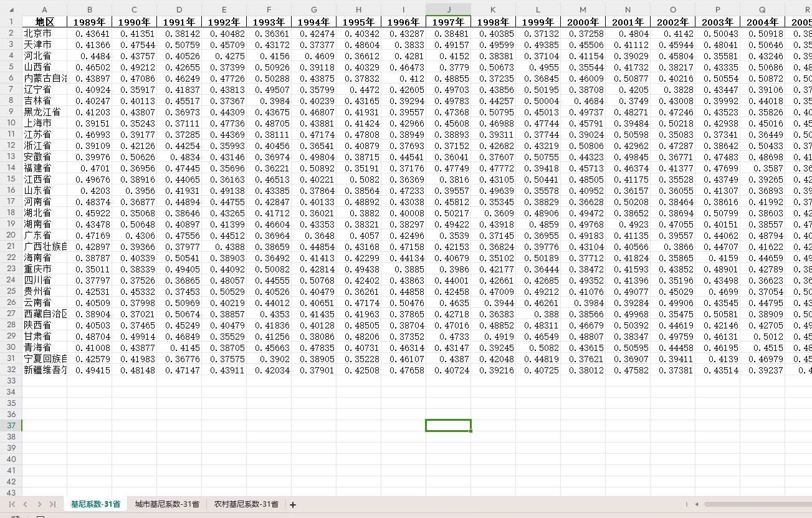The height and width of the screenshot is (518, 812).
Task: Switch to 农村基尼系数-31省 sheet tab
Action: pyautogui.click(x=246, y=504)
